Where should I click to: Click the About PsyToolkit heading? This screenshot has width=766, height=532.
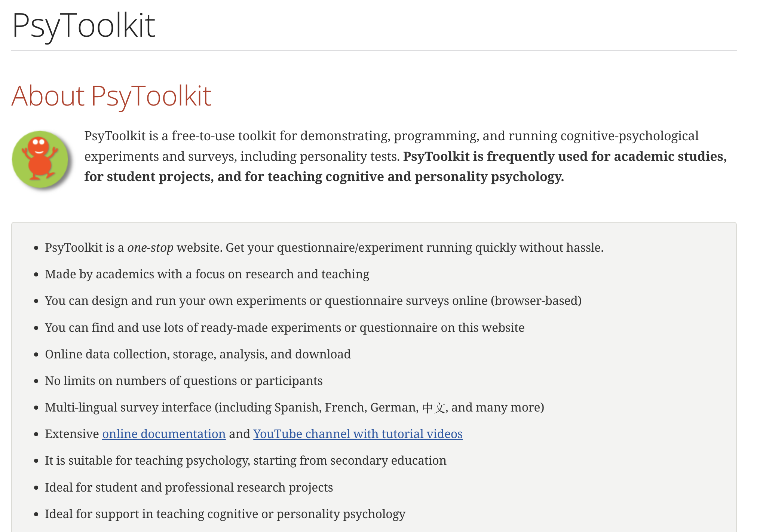tap(111, 96)
